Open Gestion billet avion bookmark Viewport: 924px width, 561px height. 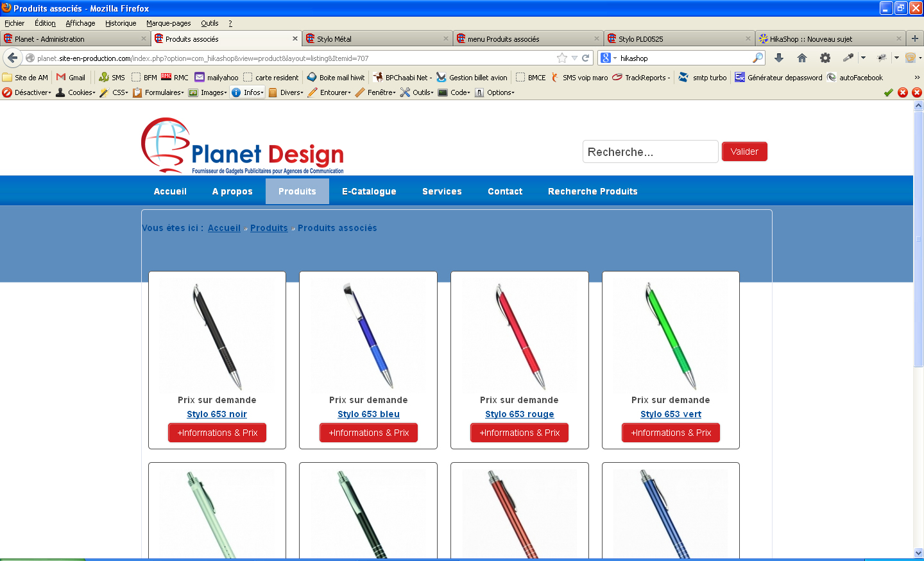coord(472,77)
